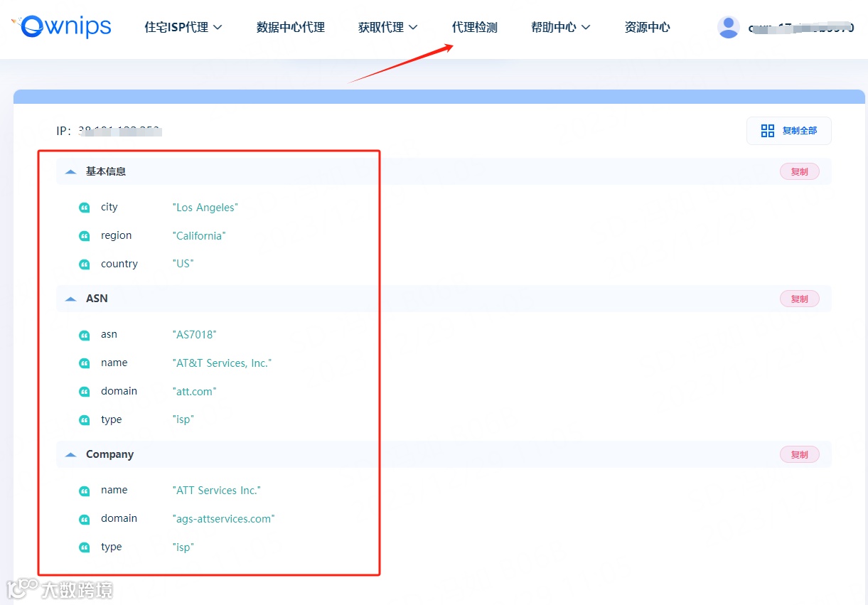This screenshot has height=605, width=868.
Task: Click quote icon beside ATT Services Inc. name
Action: point(85,491)
